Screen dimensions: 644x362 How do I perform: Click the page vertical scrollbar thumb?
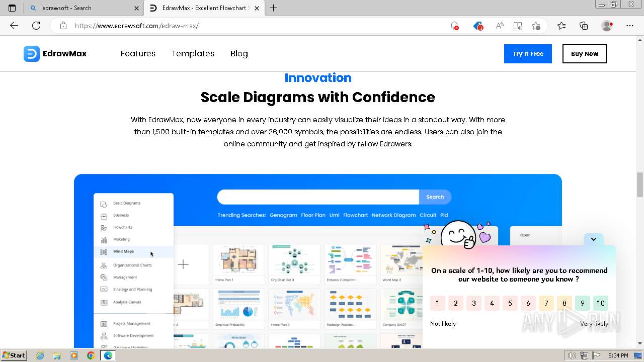pos(640,185)
